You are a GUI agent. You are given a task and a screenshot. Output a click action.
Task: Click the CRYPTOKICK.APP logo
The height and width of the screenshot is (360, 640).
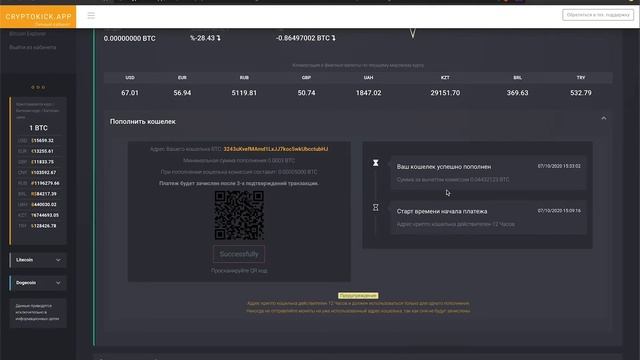click(x=38, y=17)
